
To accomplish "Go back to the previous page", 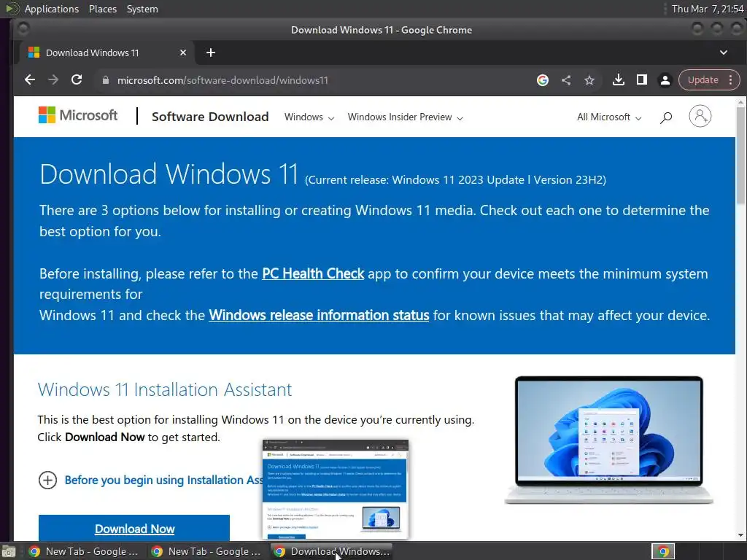I will click(x=29, y=80).
